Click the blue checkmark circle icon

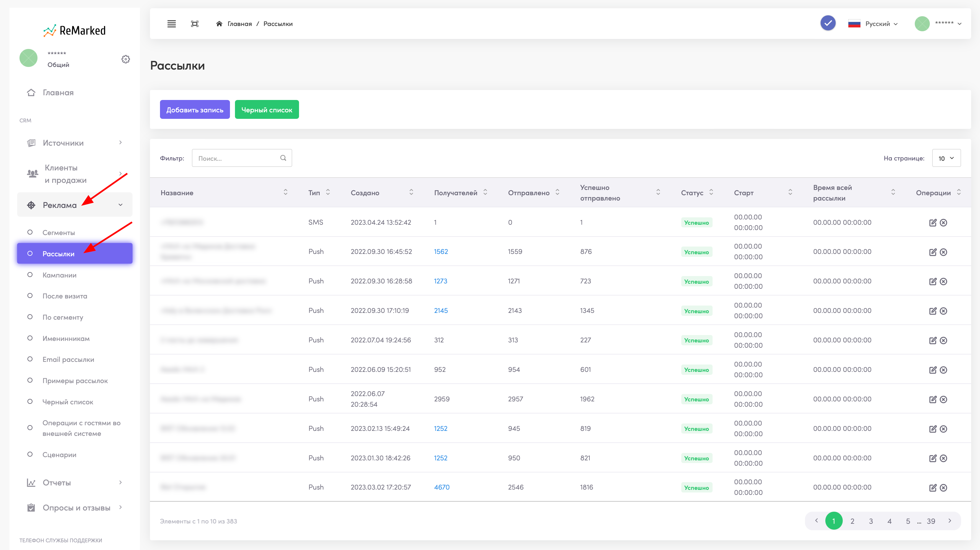(x=828, y=23)
